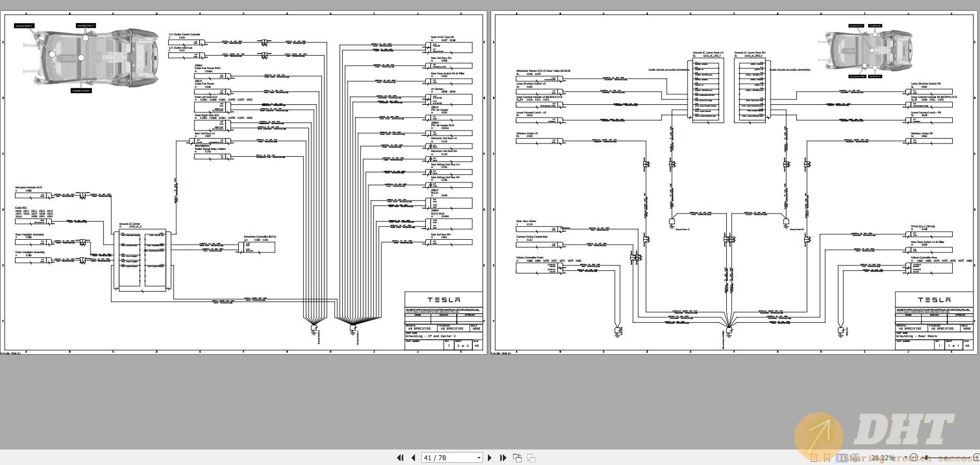Image resolution: width=980 pixels, height=465 pixels.
Task: Click the 'Ground JC Lower Door RH' label
Action: [750, 53]
